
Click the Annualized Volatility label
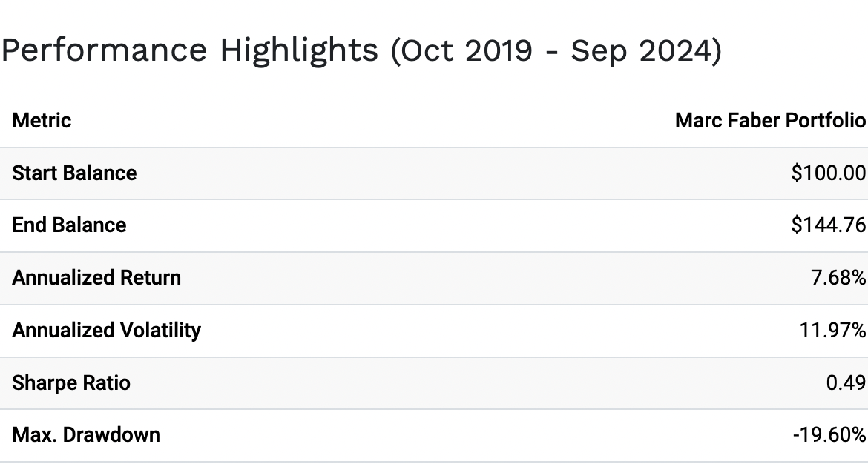[106, 330]
